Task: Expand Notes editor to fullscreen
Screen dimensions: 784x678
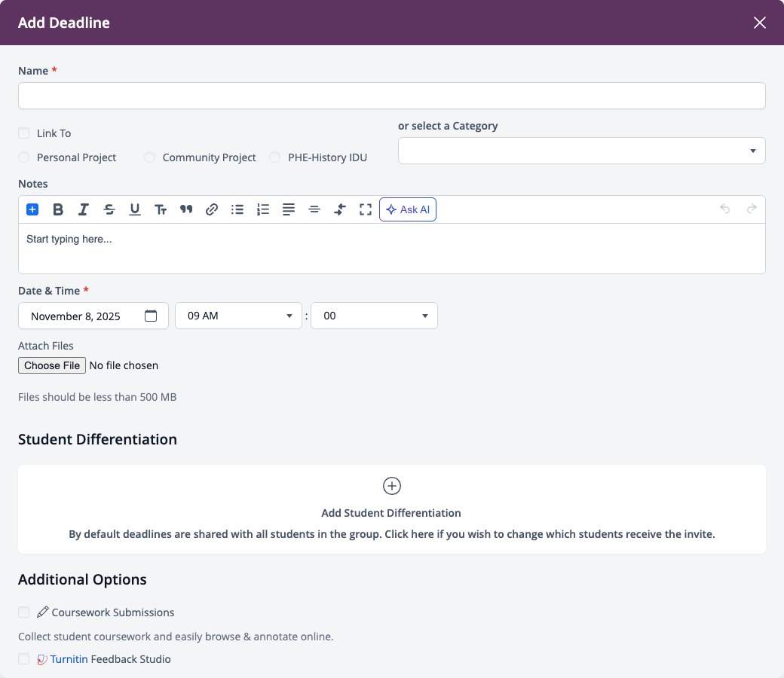Action: 366,209
